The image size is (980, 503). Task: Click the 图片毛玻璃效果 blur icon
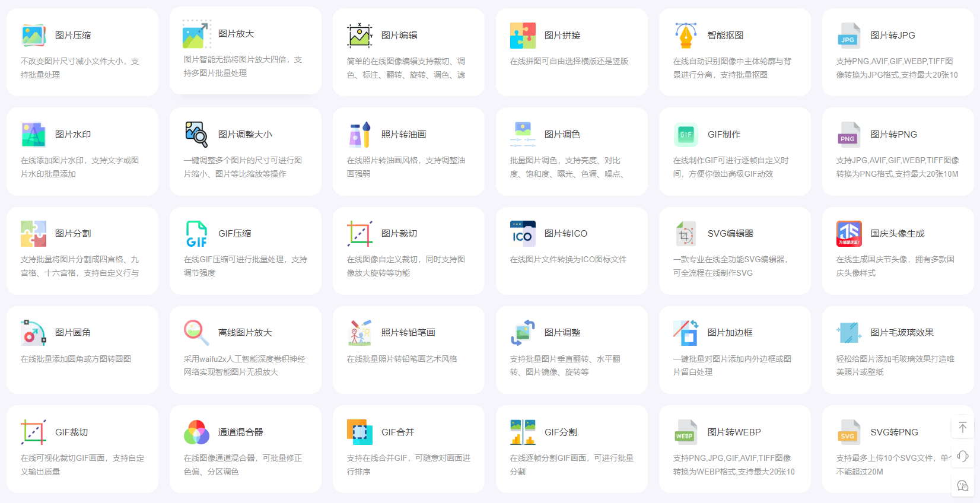[849, 333]
